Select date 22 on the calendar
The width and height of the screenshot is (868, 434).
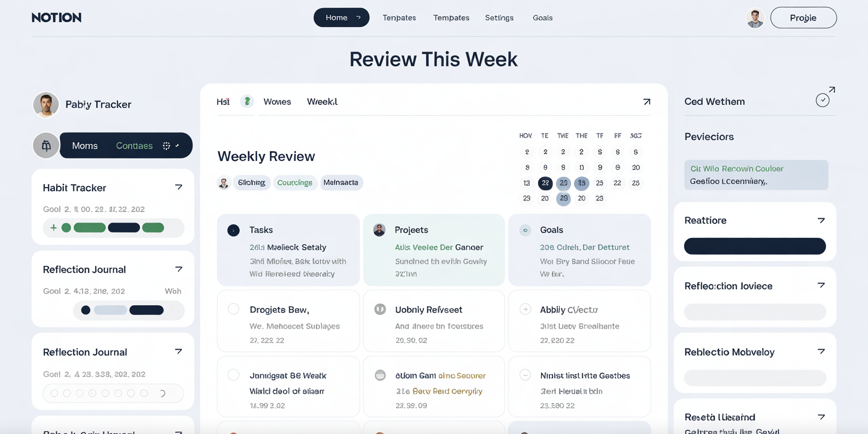pos(544,183)
